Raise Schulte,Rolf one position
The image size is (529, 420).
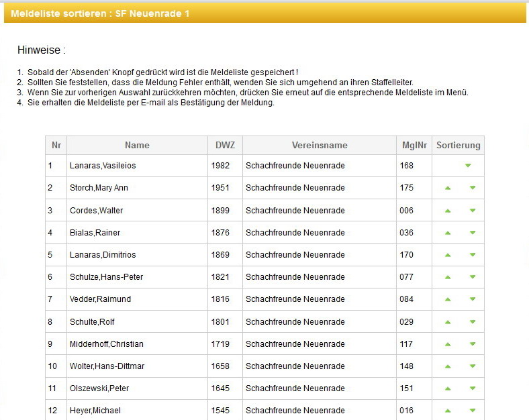coord(448,322)
